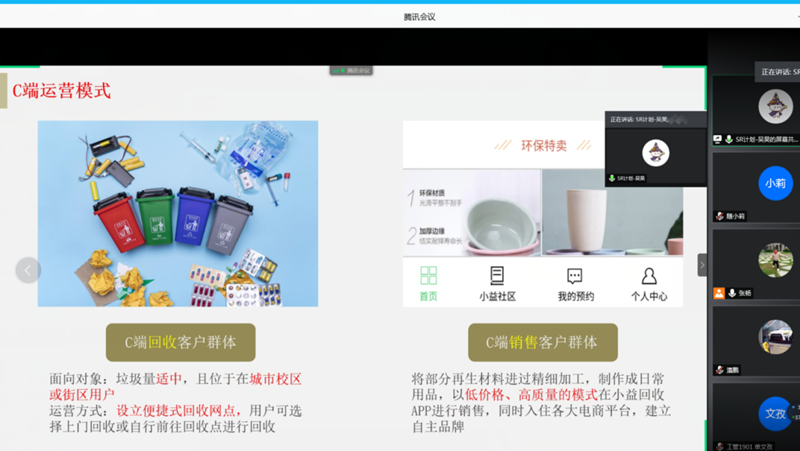Screen dimensions: 800x451
Task: Click the recycling bins picture on the slide
Action: [178, 213]
